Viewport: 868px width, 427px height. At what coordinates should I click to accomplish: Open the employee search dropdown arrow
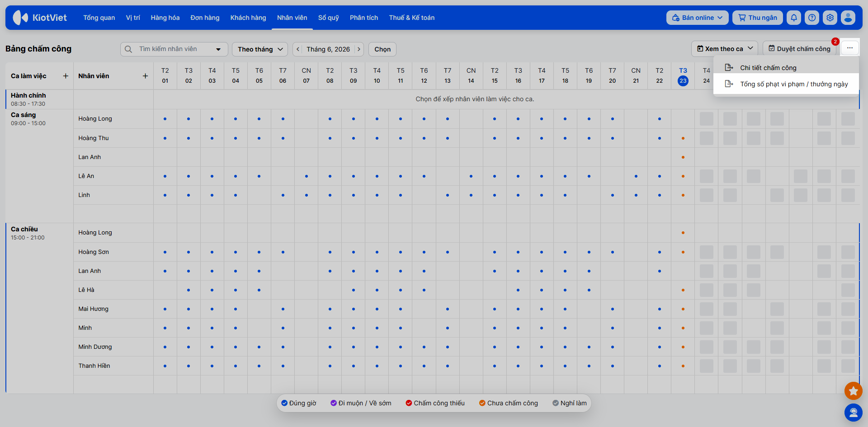[x=218, y=49]
